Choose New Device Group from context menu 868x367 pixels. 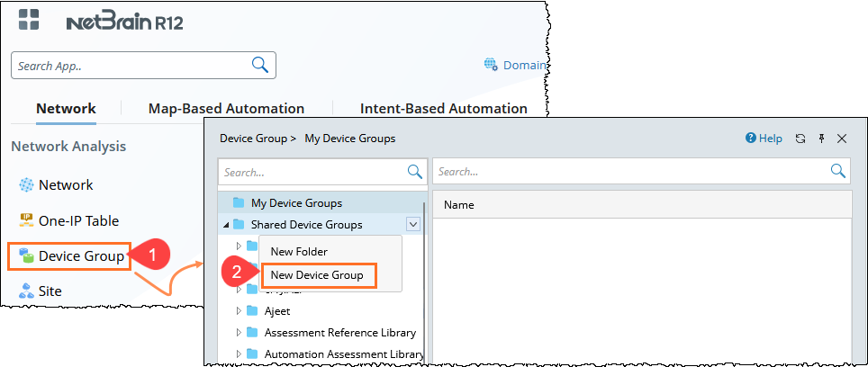[317, 275]
